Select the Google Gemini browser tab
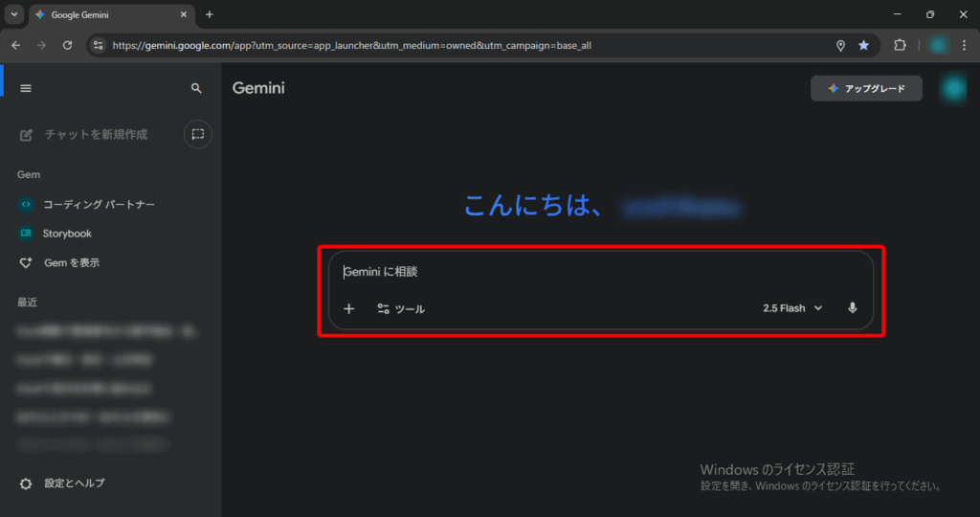 click(105, 14)
